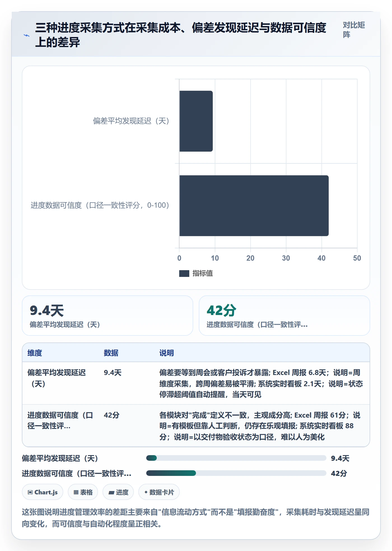Click the 42分 value beside progress bar
Viewport: 392px width, 551px height.
(x=339, y=473)
